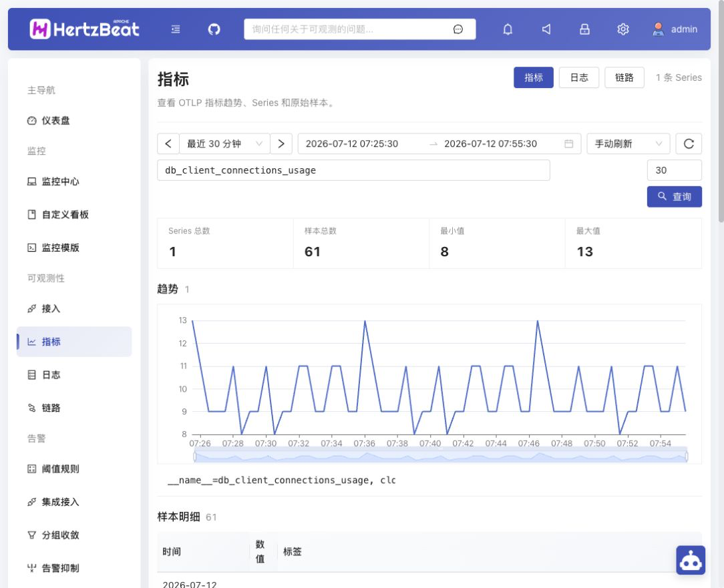The height and width of the screenshot is (588, 724).
Task: Collapse the sidebar menu toggle icon
Action: pyautogui.click(x=176, y=29)
